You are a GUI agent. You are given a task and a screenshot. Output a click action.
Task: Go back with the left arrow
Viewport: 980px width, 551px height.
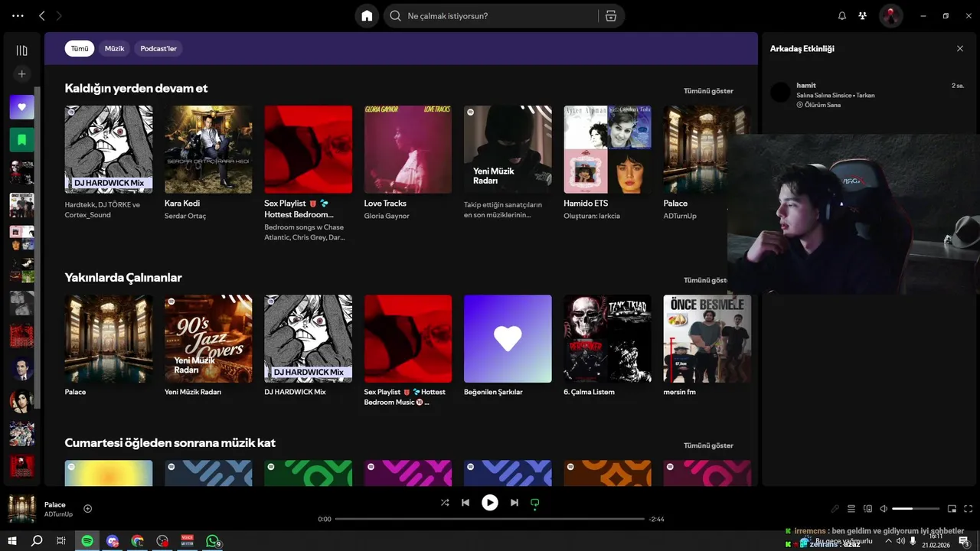point(42,16)
